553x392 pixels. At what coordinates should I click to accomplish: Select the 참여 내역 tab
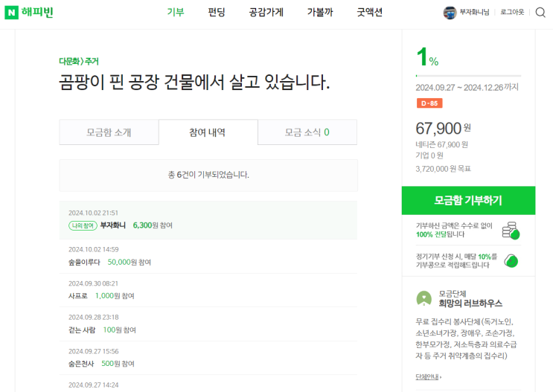coord(208,132)
